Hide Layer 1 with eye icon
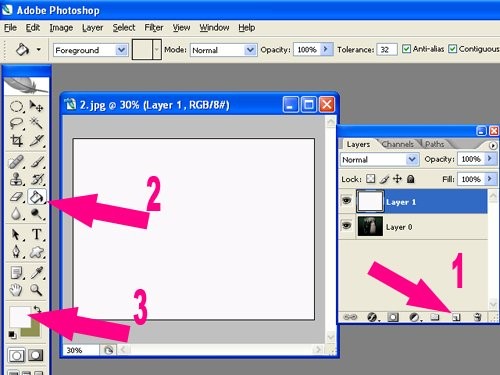Image resolution: width=500 pixels, height=375 pixels. 347,201
